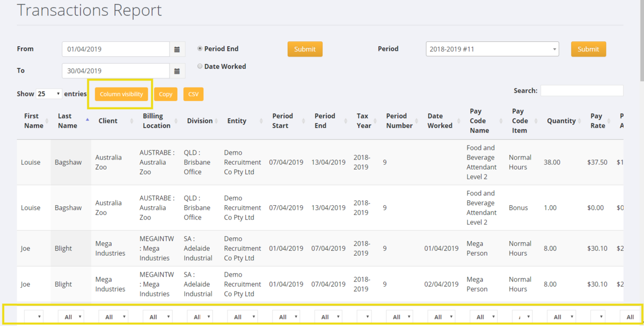Open the From date calendar picker
Image resolution: width=644 pixels, height=326 pixels.
[x=177, y=49]
